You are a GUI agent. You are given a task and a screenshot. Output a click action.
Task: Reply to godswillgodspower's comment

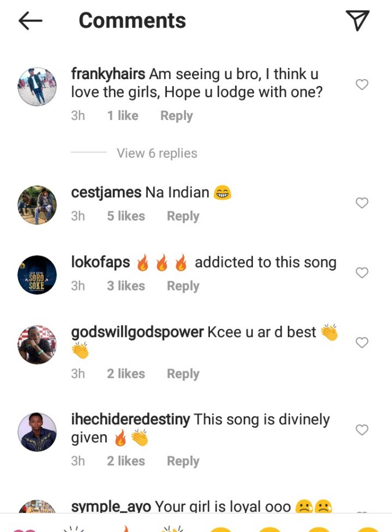click(x=183, y=374)
